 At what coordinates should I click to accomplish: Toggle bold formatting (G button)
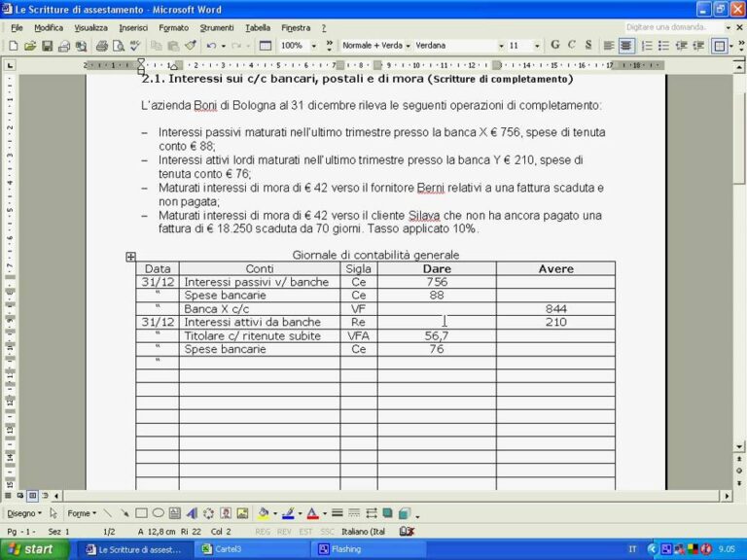[555, 46]
